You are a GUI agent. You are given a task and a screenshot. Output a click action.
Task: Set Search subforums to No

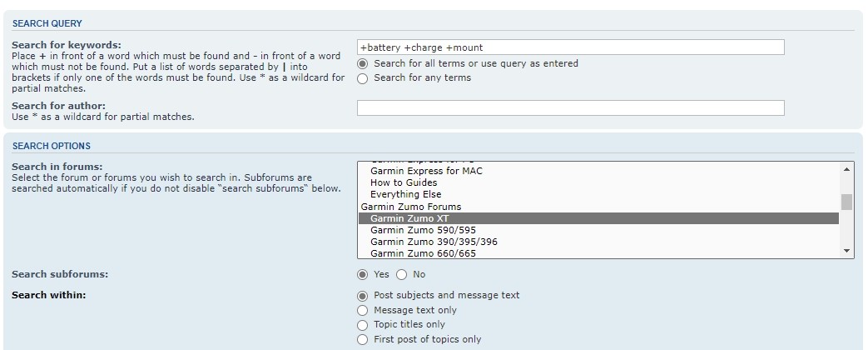[401, 274]
